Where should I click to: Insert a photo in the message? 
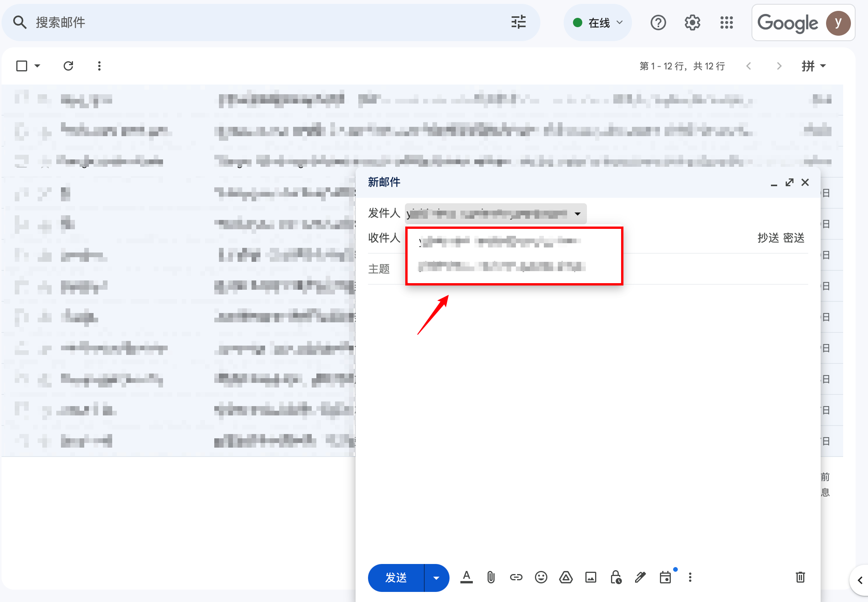pos(590,577)
